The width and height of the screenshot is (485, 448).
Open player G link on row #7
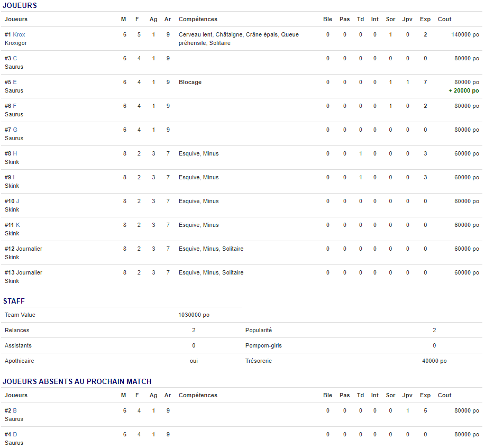coord(15,130)
